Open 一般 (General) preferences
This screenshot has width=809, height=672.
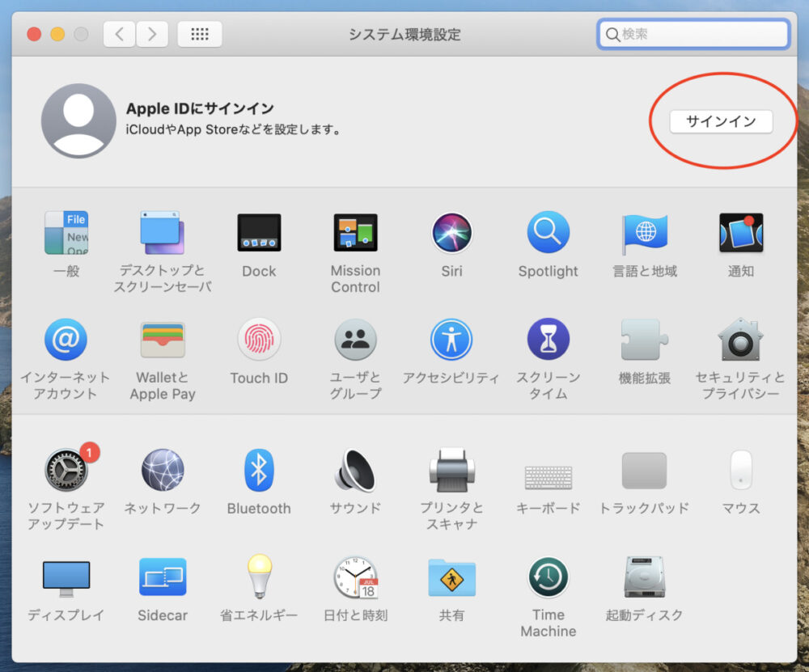coord(66,233)
